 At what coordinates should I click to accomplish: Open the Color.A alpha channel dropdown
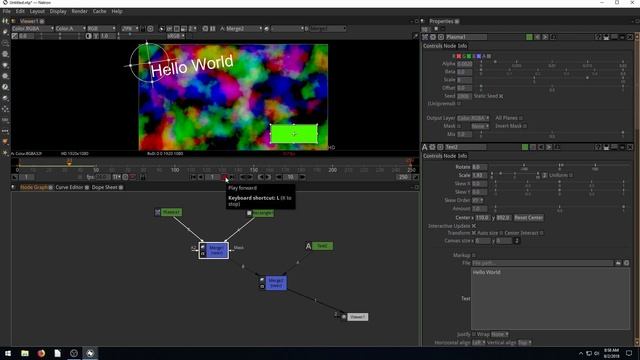[70, 29]
